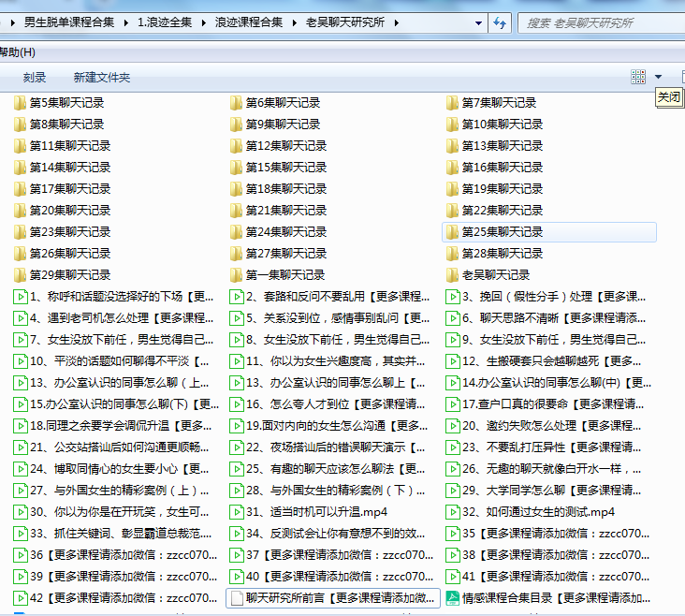The height and width of the screenshot is (616, 685).
Task: Click the video icon of 35 video file
Action: tap(453, 534)
